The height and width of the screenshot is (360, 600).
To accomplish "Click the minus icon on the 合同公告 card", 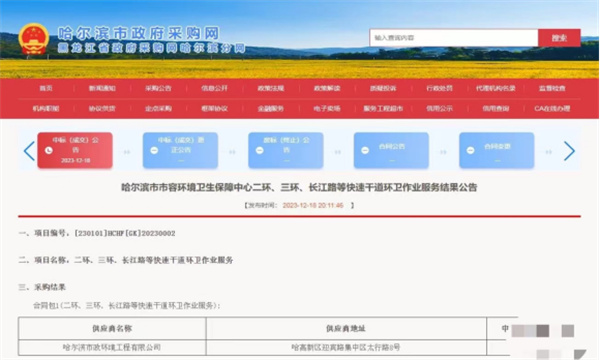I will [365, 150].
